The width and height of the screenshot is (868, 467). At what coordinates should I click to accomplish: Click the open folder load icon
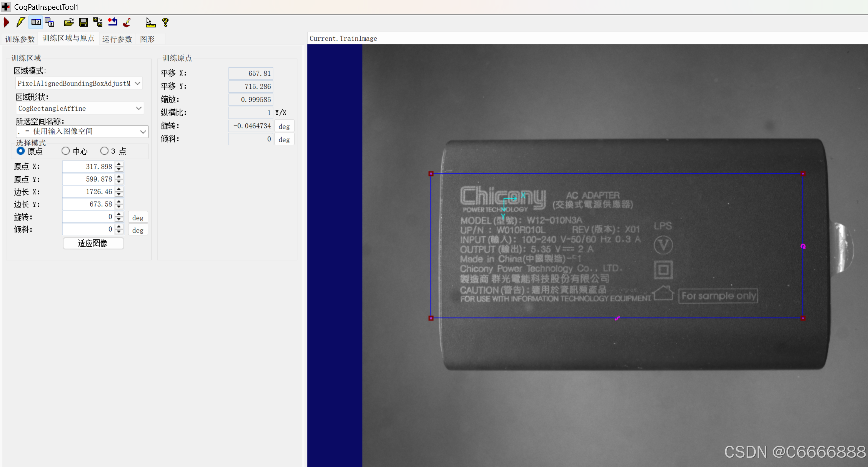(x=69, y=22)
